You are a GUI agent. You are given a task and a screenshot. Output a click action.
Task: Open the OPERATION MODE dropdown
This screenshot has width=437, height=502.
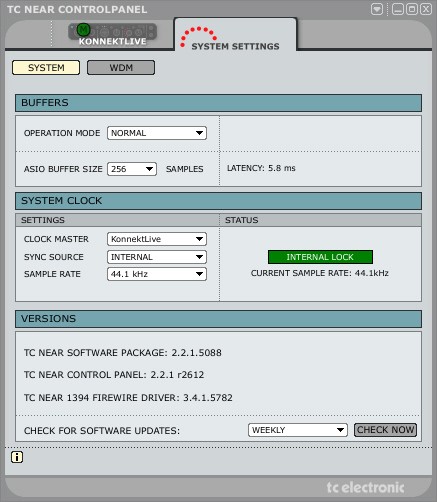(157, 133)
